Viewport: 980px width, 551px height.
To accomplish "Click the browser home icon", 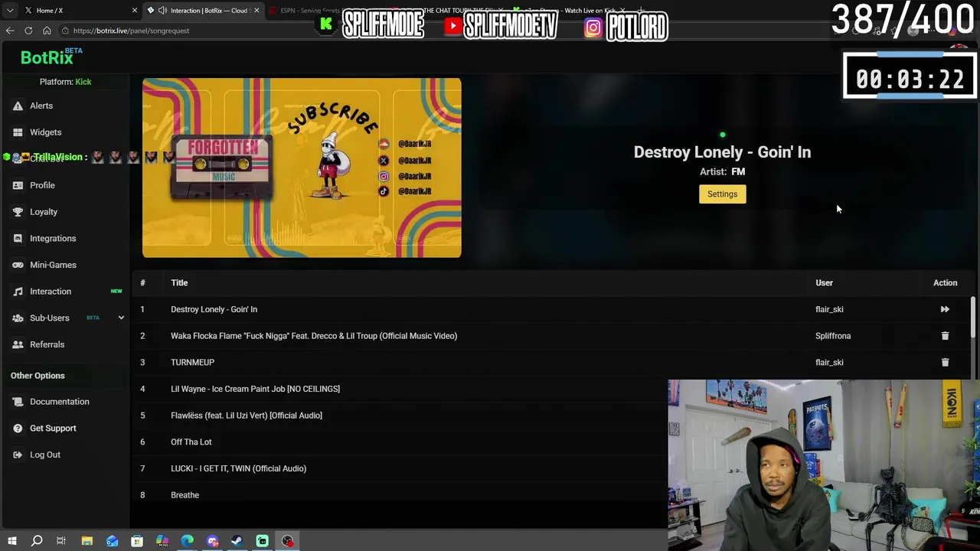I will 47,31.
